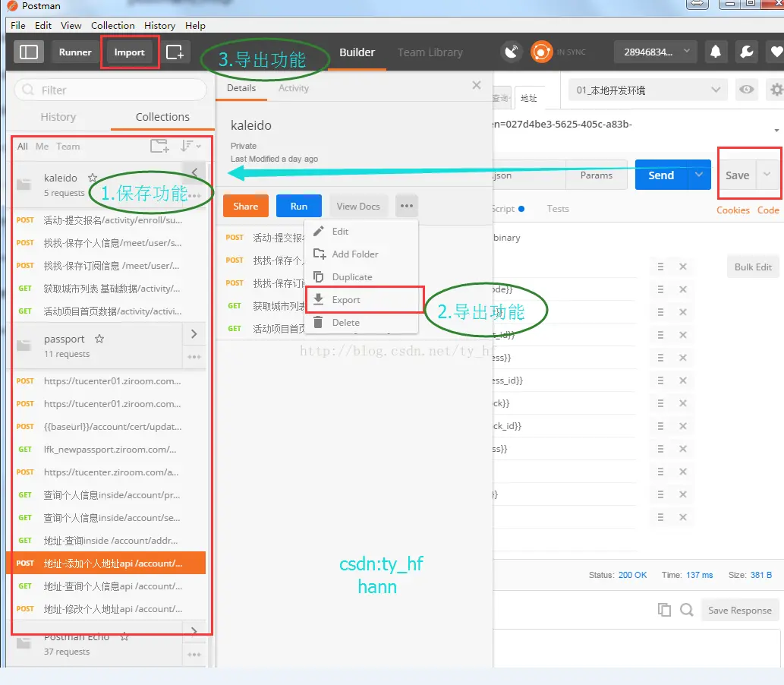Open the account 28946834 dropdown
784x685 pixels.
point(656,52)
